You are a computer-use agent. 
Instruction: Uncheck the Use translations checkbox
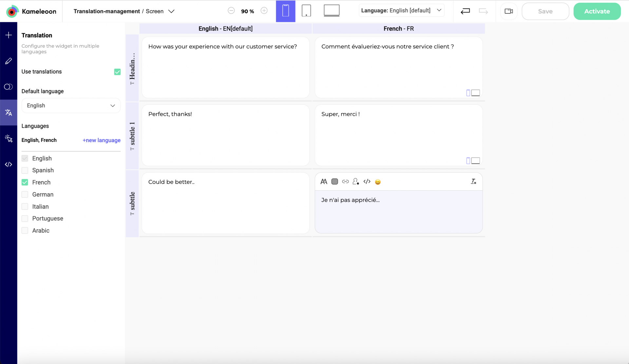117,72
